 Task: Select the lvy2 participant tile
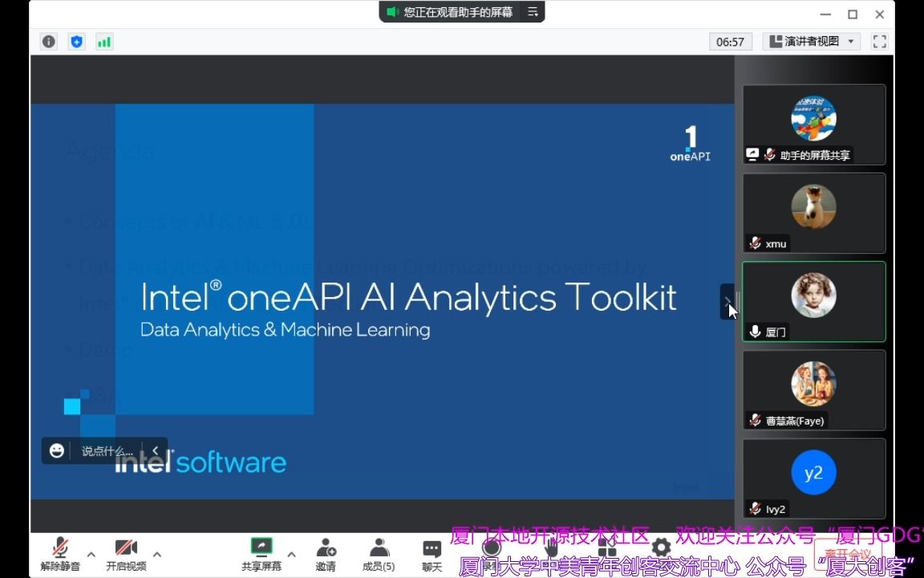[x=814, y=478]
